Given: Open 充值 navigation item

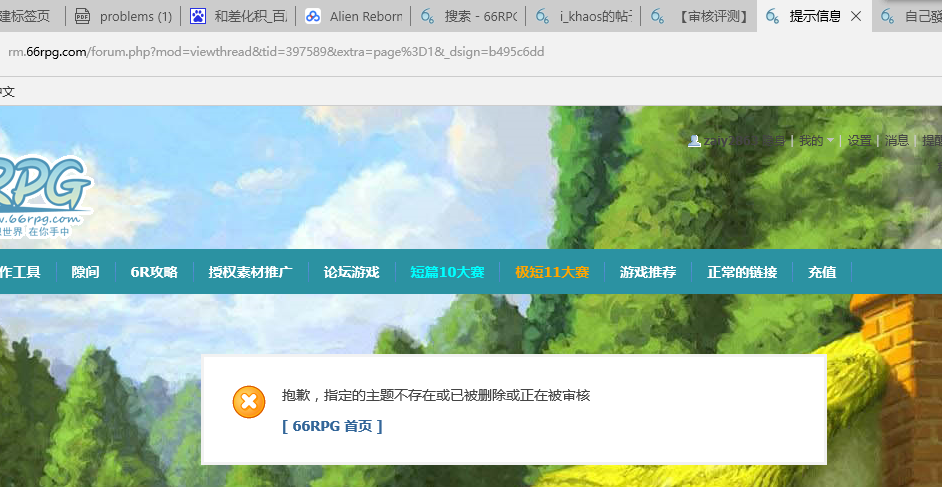Looking at the screenshot, I should pos(822,272).
